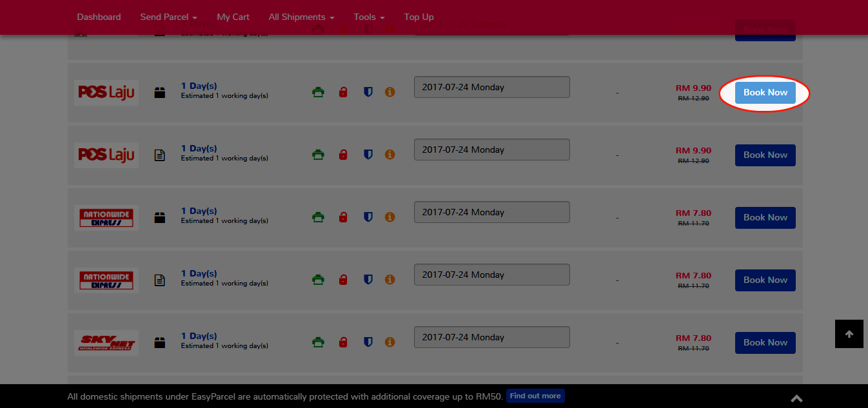This screenshot has height=408, width=868.
Task: Click the Nationwide Express logo in the document row
Action: click(x=106, y=280)
